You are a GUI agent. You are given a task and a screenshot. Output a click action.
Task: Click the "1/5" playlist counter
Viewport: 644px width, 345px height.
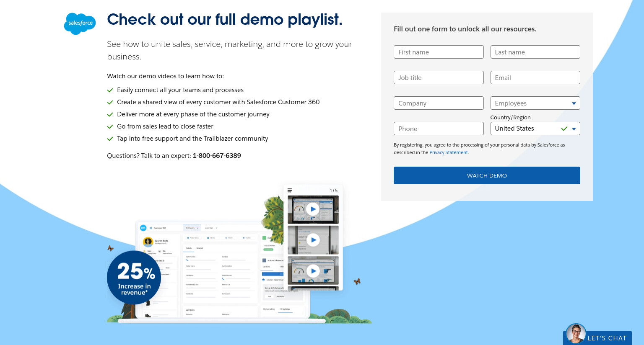pyautogui.click(x=334, y=191)
